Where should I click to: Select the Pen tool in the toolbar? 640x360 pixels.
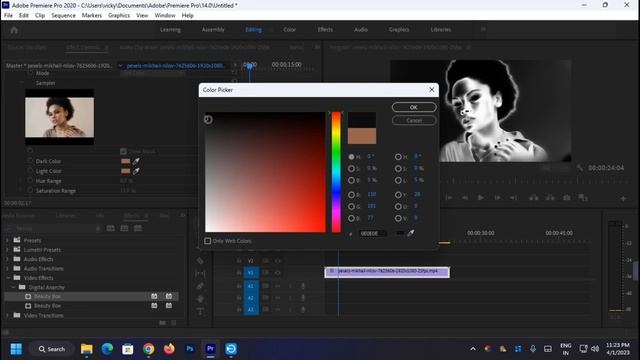tap(200, 286)
